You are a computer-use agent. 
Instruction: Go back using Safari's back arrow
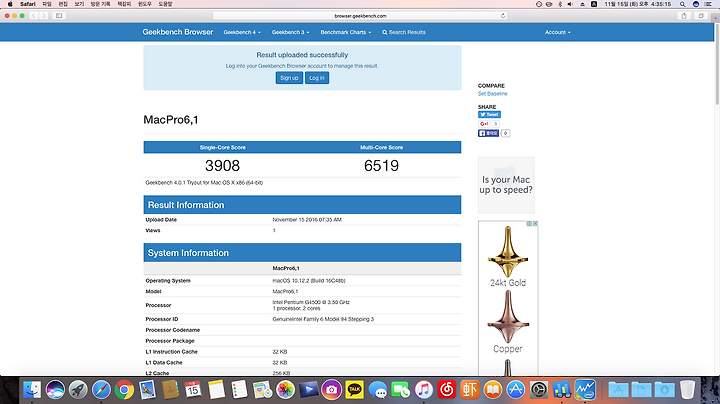click(x=34, y=16)
